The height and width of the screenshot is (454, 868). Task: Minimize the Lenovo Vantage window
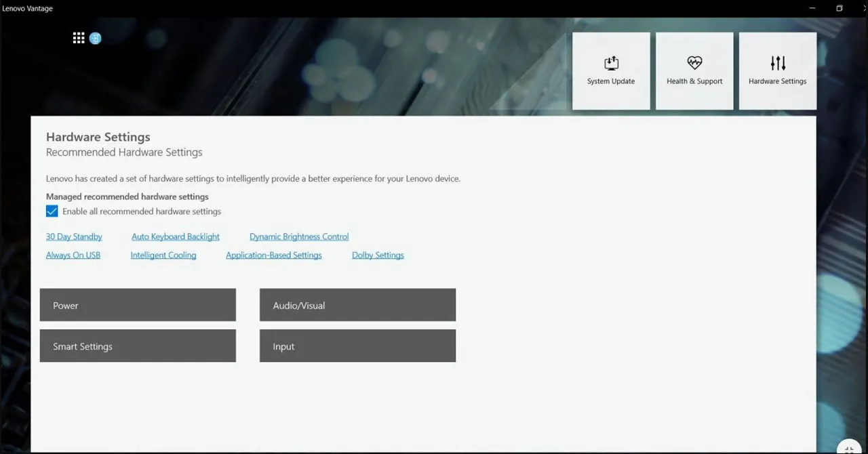tap(813, 8)
